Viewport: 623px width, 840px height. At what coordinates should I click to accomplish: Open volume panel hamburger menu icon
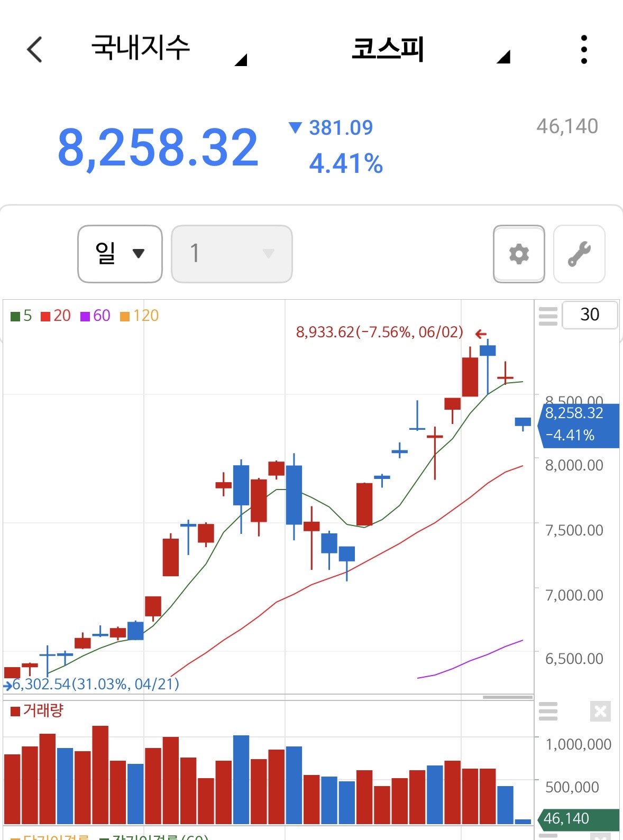(x=548, y=711)
